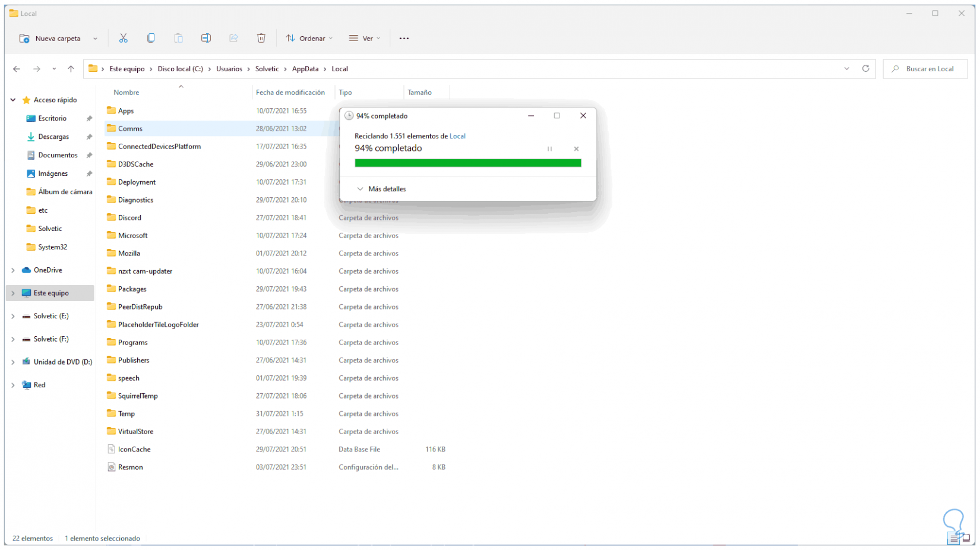Image resolution: width=980 pixels, height=550 pixels.
Task: Expand the Solvetic (F:) drive node
Action: click(13, 340)
